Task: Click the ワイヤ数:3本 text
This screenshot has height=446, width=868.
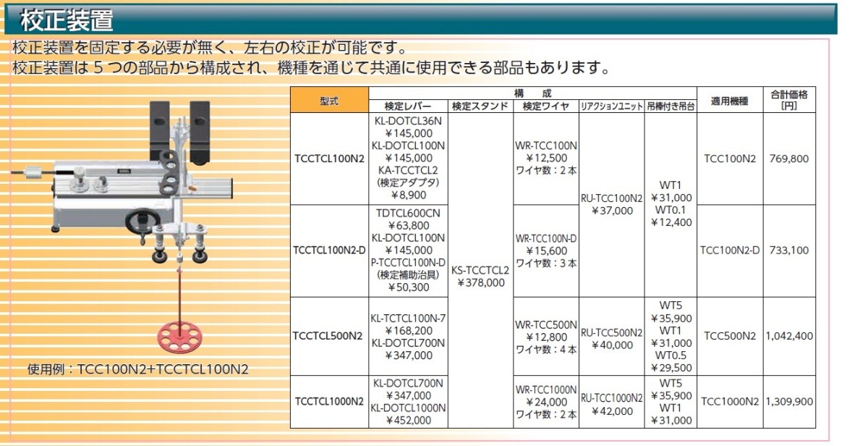Action: click(546, 263)
